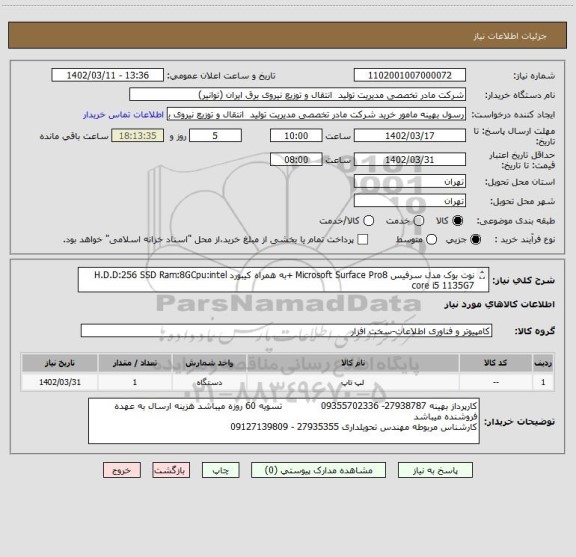Click the 'لپ تاپ' item name cell

pyautogui.click(x=353, y=382)
